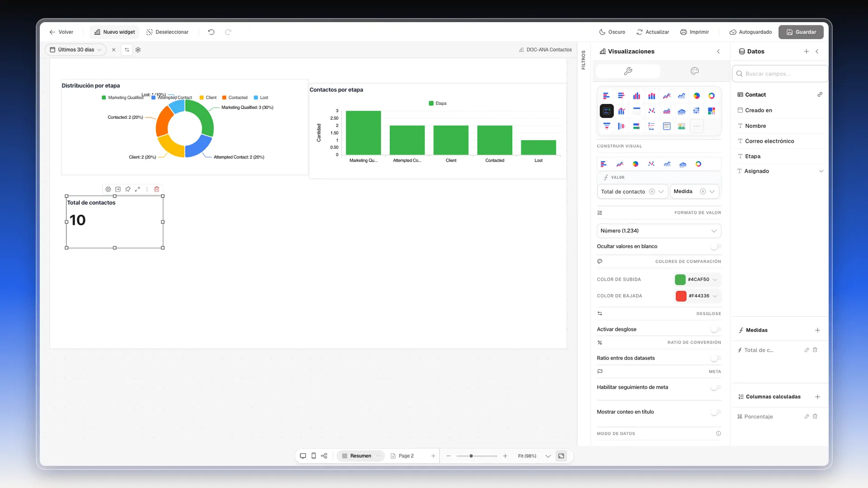Screen dimensions: 868x488
Task: Switch to Oscuro dark mode
Action: (x=612, y=32)
